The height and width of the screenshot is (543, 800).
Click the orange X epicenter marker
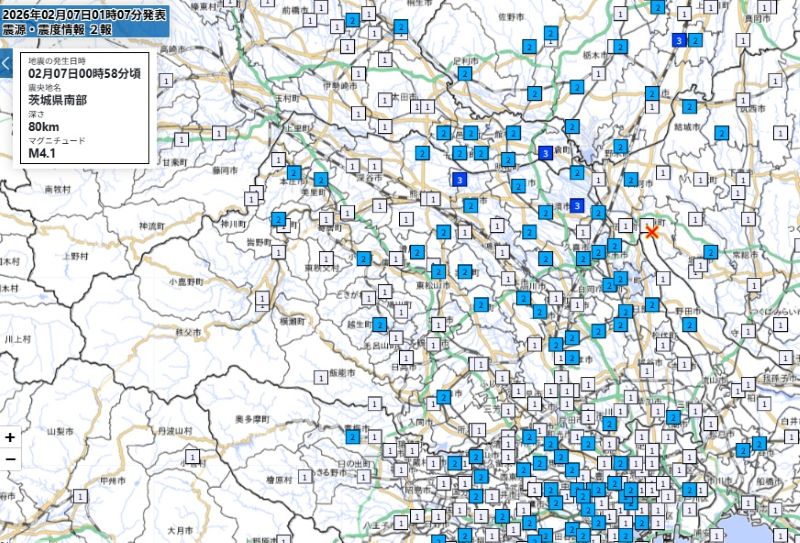tap(652, 232)
